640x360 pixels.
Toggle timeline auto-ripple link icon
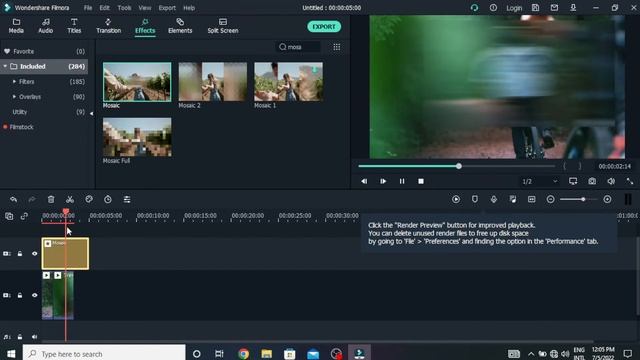[x=24, y=216]
